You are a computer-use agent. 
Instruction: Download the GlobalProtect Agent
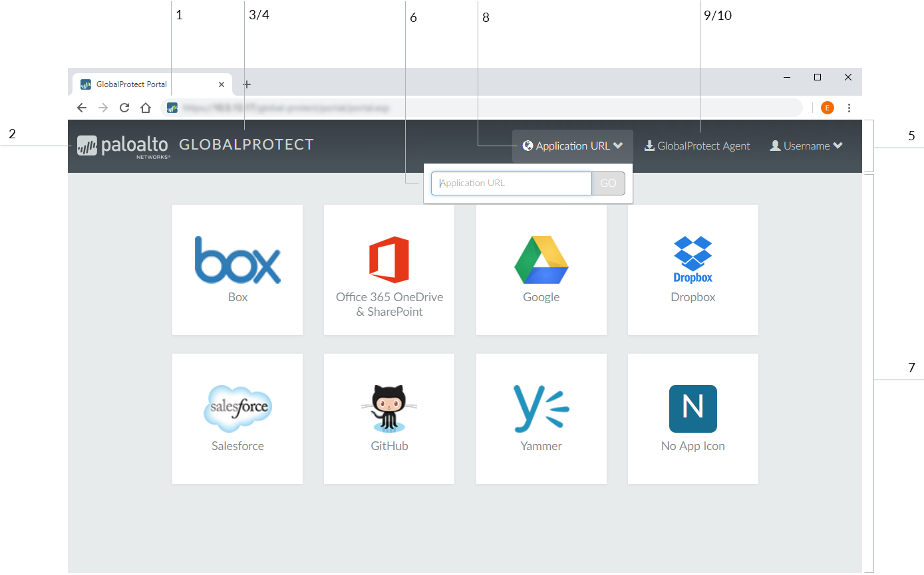point(697,146)
